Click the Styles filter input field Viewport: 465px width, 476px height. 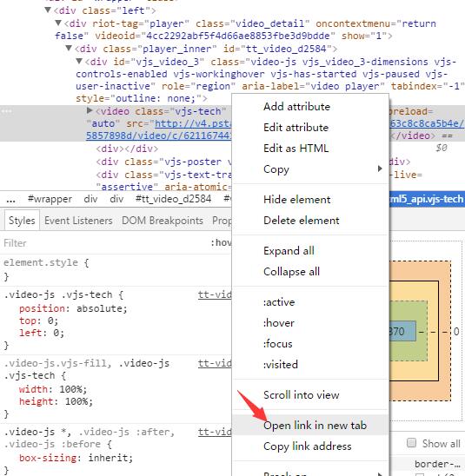click(103, 243)
